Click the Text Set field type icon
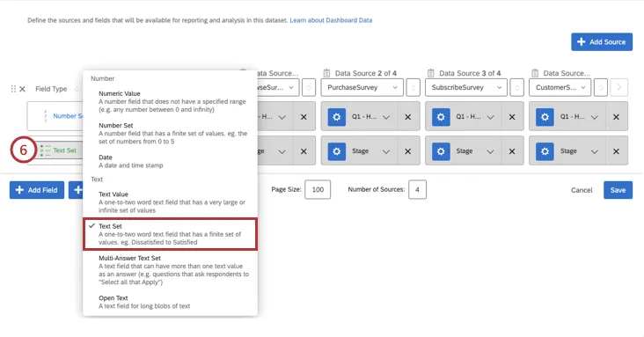Image resolution: width=644 pixels, height=337 pixels. tap(45, 150)
